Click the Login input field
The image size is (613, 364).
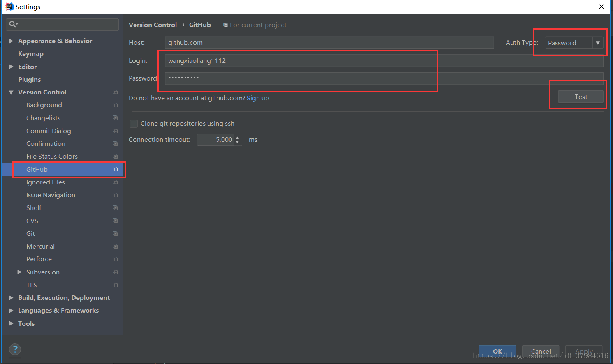[x=384, y=61]
